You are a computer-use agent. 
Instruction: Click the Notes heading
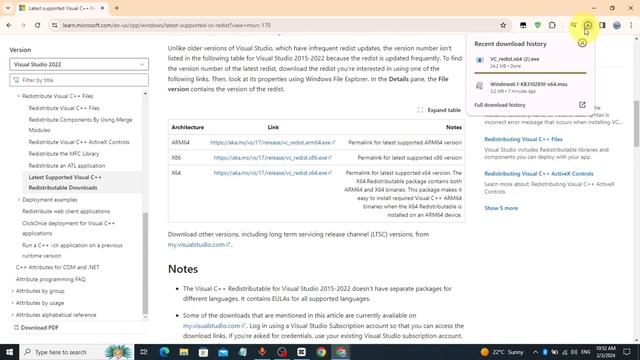(x=183, y=269)
